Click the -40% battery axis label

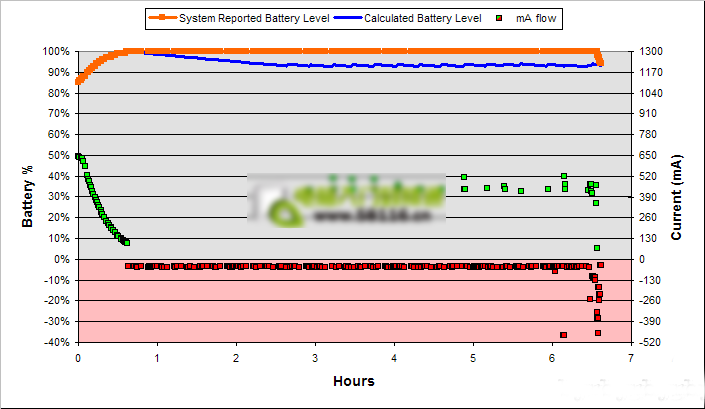[x=57, y=342]
